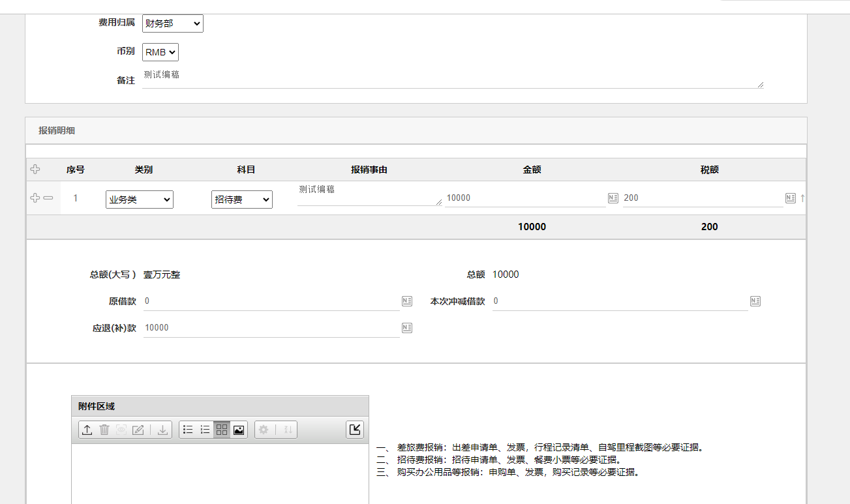Click the download attachment icon

pos(162,430)
